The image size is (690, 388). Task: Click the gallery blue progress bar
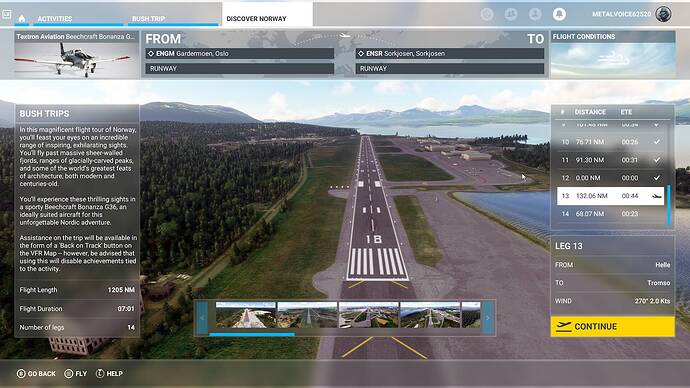[x=252, y=334]
